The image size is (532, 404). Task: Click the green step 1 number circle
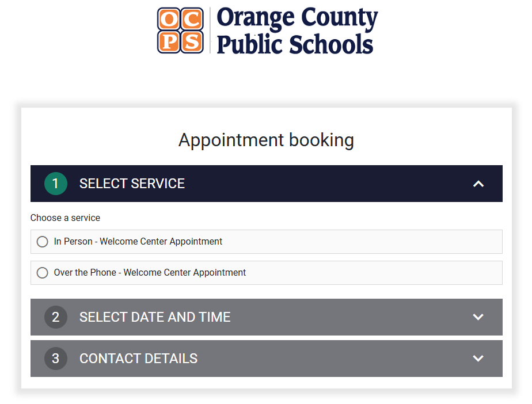[55, 184]
